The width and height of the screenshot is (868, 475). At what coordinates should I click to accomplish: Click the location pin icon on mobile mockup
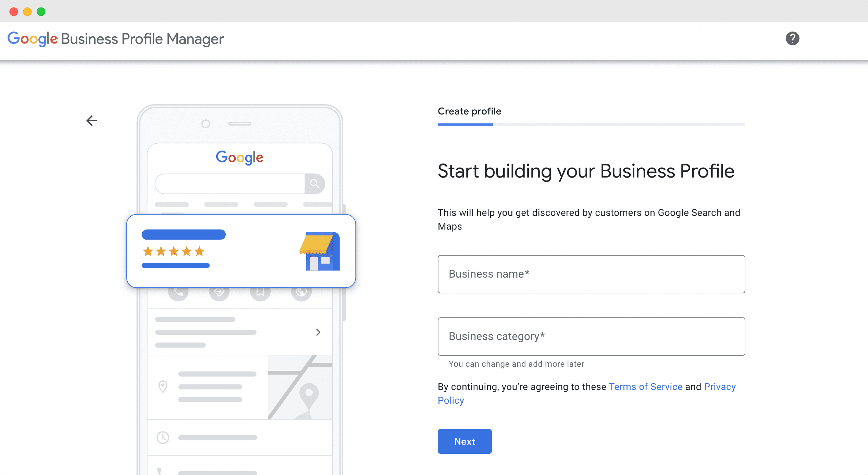164,387
